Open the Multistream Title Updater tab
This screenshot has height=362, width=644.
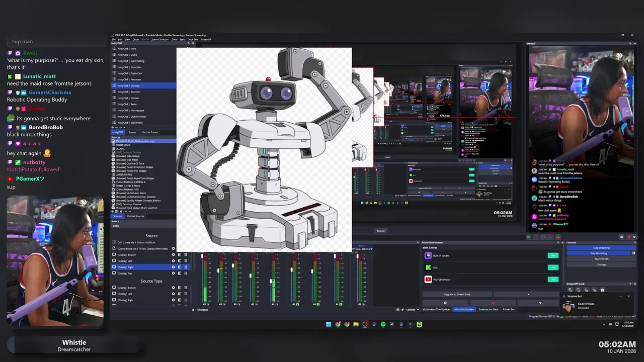point(436,309)
